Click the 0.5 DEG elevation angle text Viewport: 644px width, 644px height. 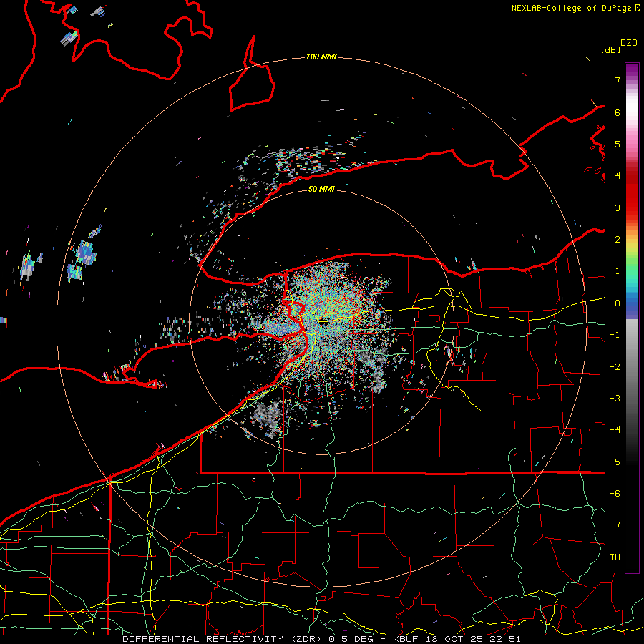point(352,639)
